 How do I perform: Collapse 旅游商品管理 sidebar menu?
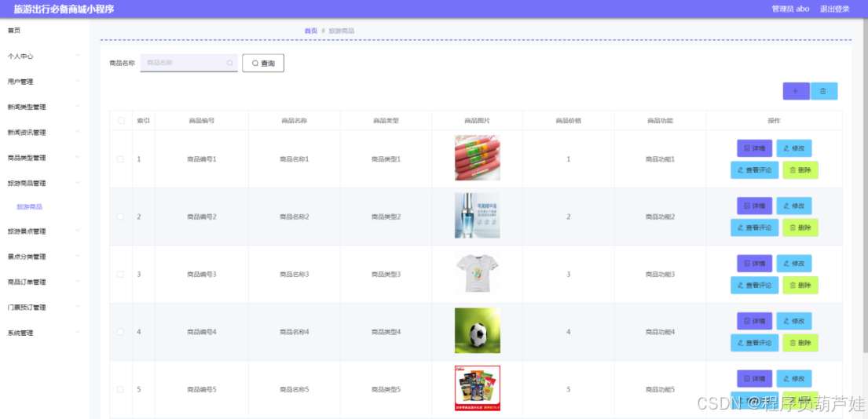[x=44, y=183]
